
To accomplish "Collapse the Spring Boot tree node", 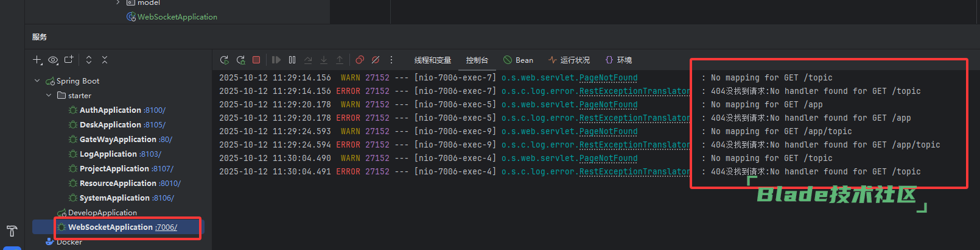I will 37,80.
